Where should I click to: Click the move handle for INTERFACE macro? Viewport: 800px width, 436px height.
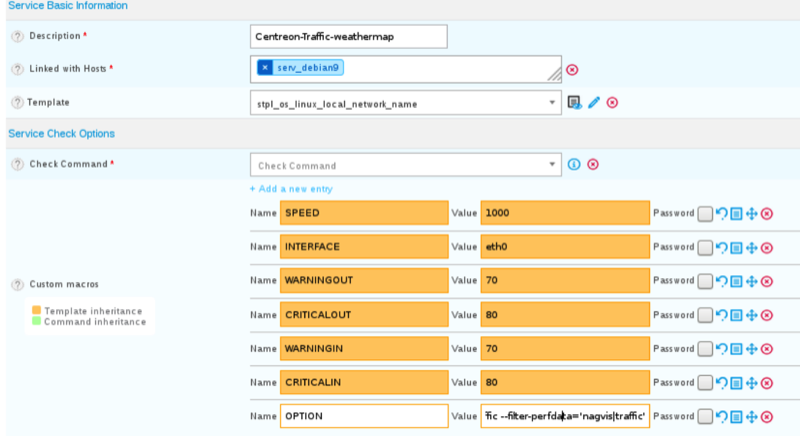click(x=751, y=247)
